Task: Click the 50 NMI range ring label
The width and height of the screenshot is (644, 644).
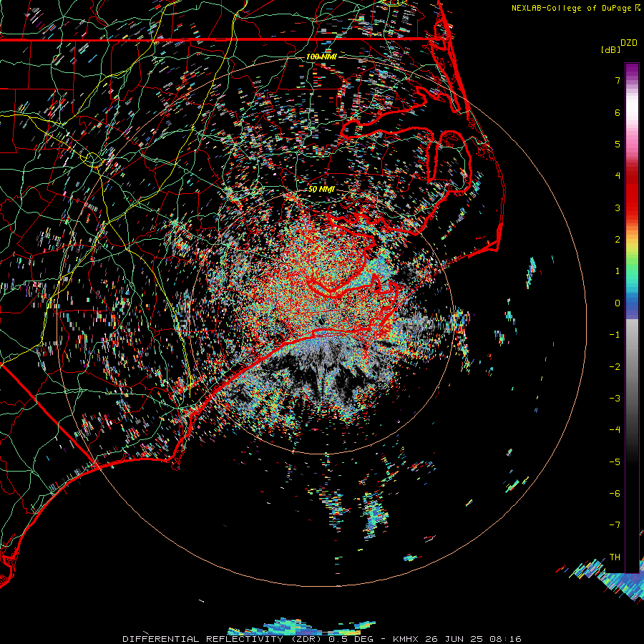Action: click(321, 189)
